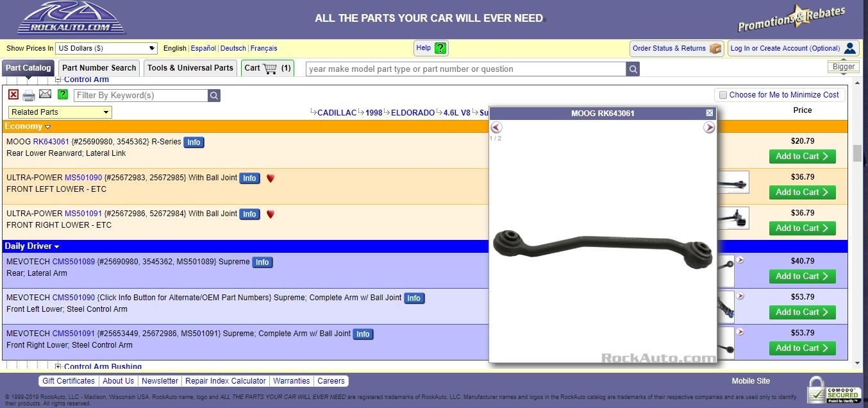Show previous image in MOOG popup
This screenshot has height=408, width=868.
[x=496, y=128]
